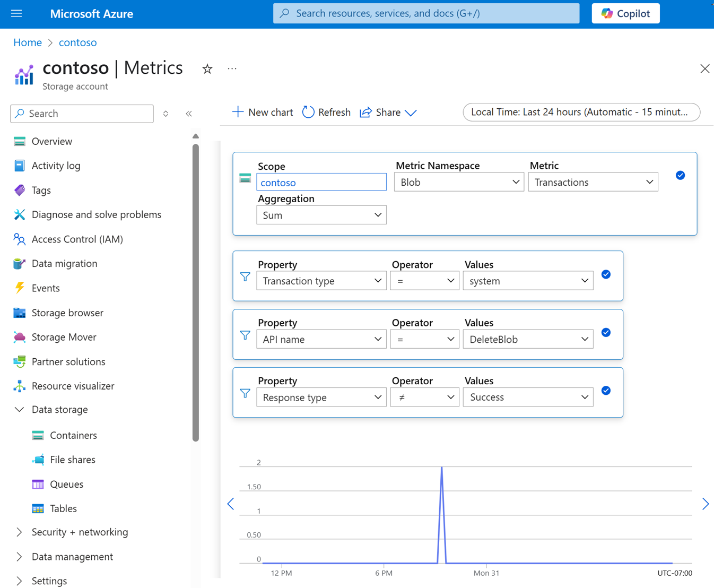Open the Resource visualizer

73,386
